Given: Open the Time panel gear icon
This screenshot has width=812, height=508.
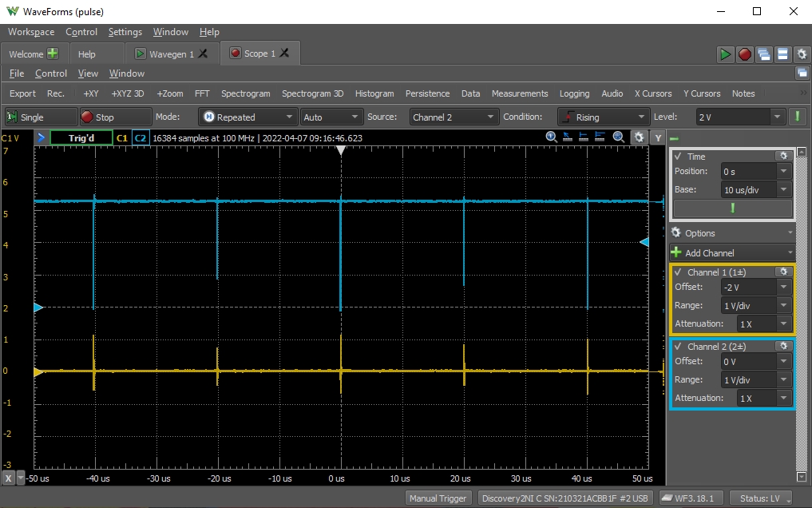Looking at the screenshot, I should click(783, 156).
